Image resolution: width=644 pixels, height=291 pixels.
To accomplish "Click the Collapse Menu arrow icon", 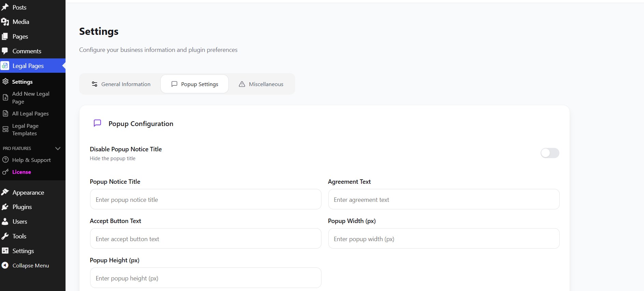I will 5,265.
